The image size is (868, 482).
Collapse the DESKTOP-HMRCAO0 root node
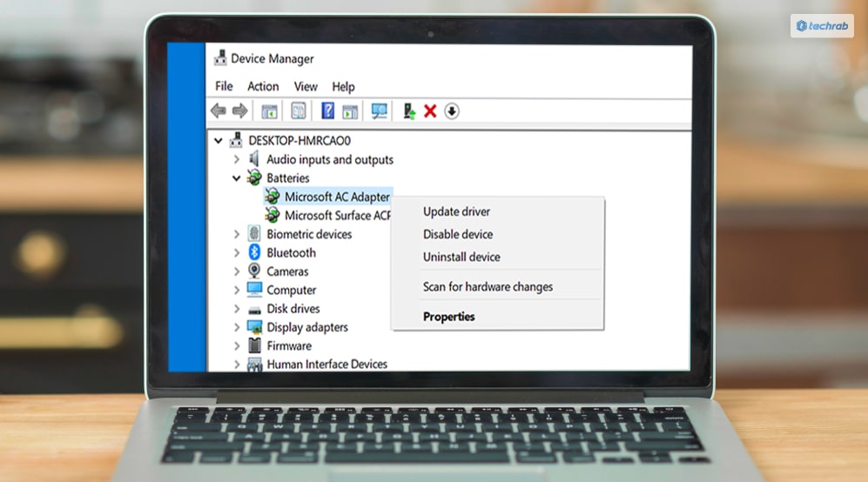point(219,141)
